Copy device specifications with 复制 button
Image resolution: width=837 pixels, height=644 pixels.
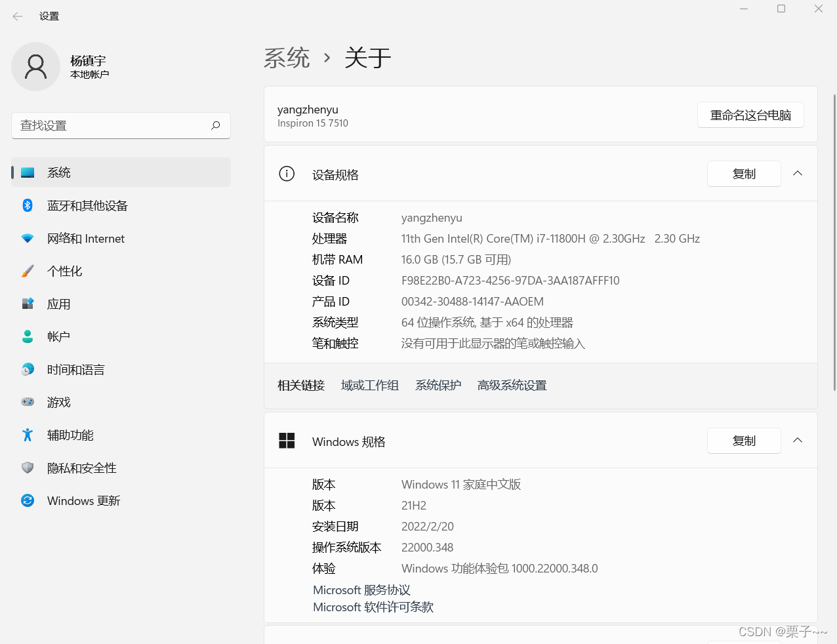point(744,174)
